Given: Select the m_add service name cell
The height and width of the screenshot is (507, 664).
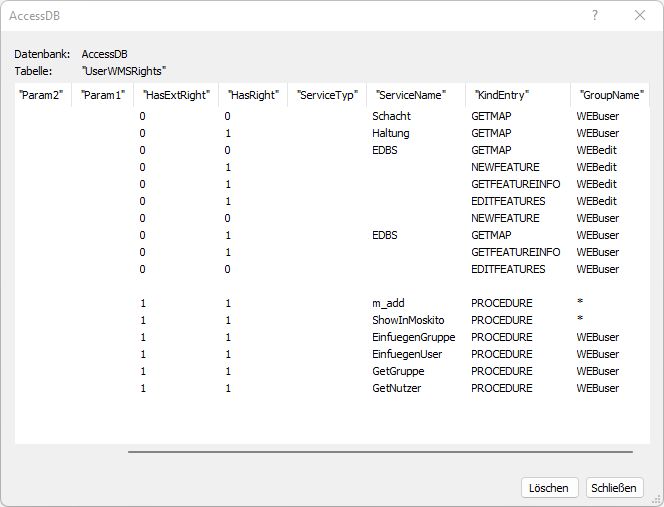Looking at the screenshot, I should click(x=388, y=303).
